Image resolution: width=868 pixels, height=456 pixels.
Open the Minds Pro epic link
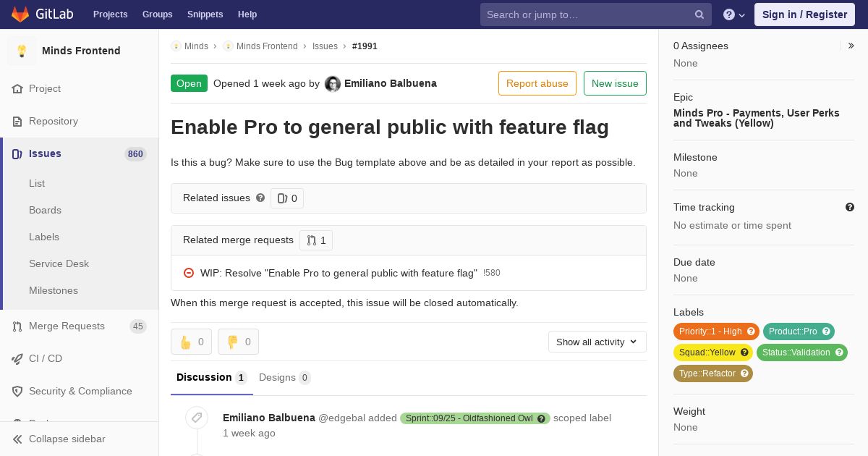[x=757, y=118]
